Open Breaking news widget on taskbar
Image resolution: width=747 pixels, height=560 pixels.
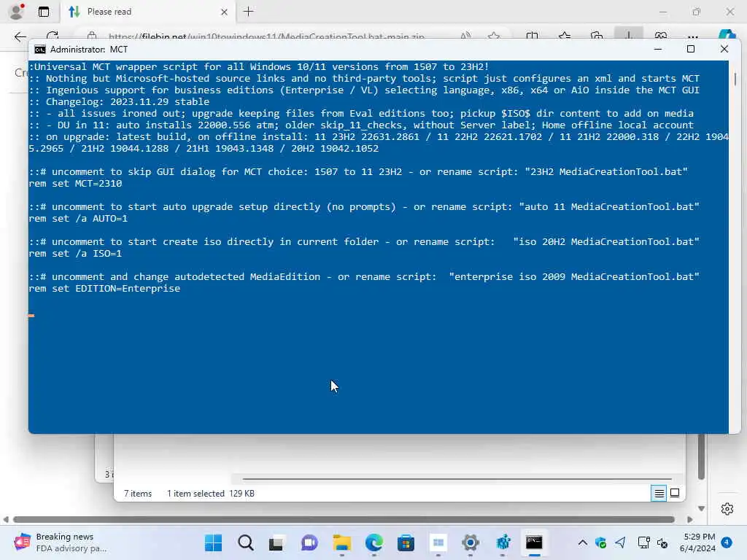(x=61, y=542)
